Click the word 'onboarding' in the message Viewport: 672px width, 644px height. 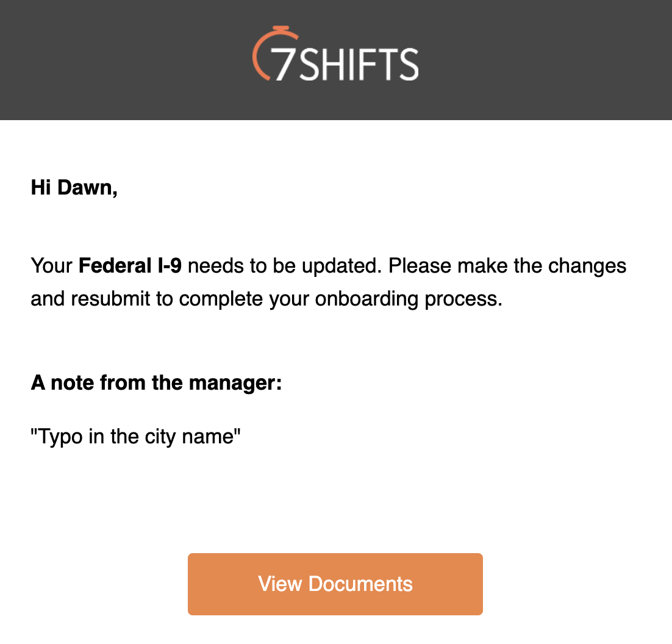coord(366,299)
